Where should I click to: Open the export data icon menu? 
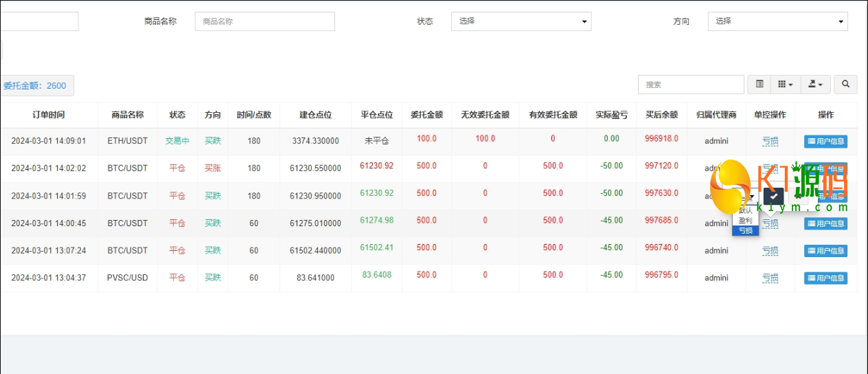point(816,85)
